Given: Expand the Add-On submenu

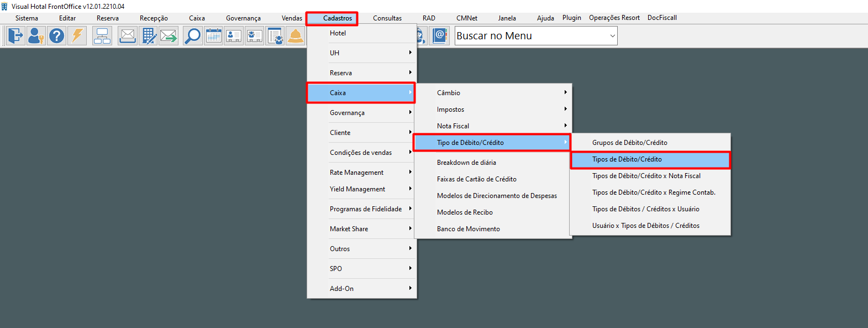Looking at the screenshot, I should tap(362, 289).
